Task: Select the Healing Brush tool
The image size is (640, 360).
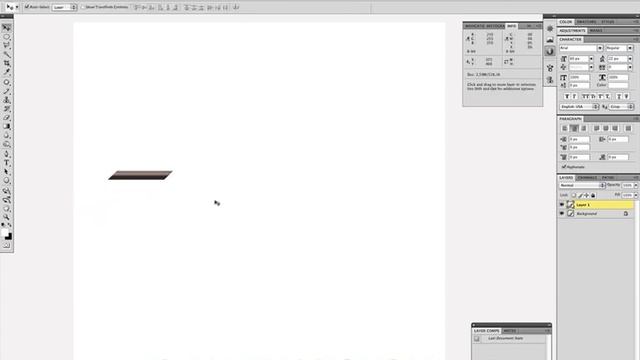Action: [7, 82]
